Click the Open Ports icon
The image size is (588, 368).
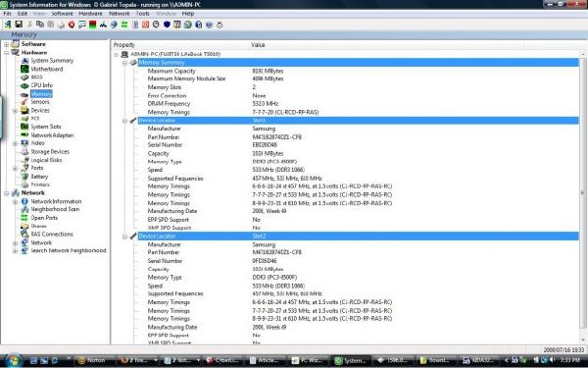click(x=24, y=218)
